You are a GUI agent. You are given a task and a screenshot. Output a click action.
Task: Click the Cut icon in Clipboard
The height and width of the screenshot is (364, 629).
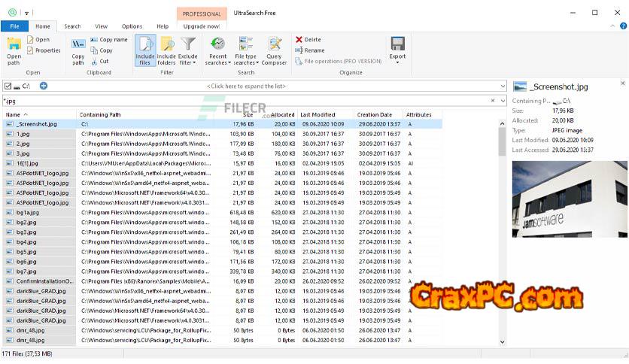coord(95,61)
